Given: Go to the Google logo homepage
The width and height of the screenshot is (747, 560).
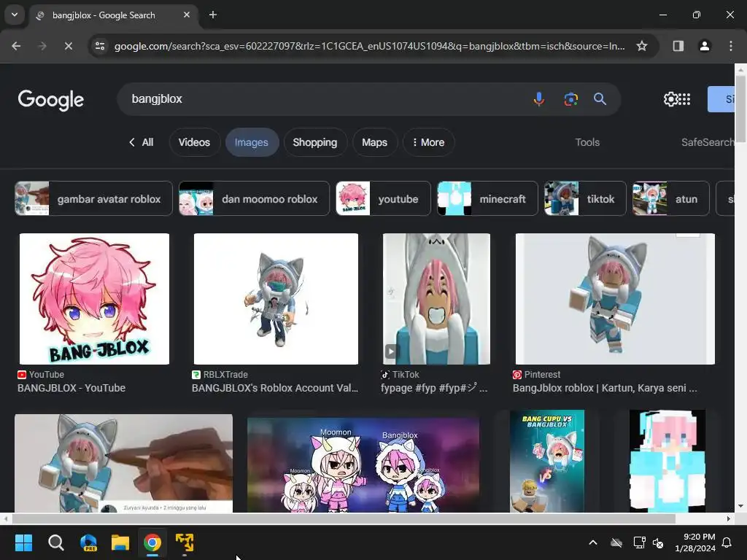Looking at the screenshot, I should [51, 99].
